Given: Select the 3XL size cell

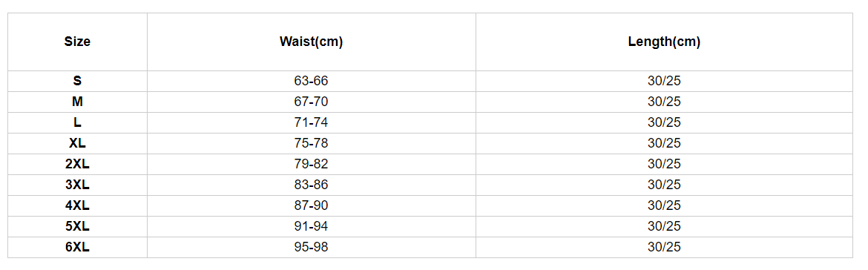Looking at the screenshot, I should (x=77, y=185).
